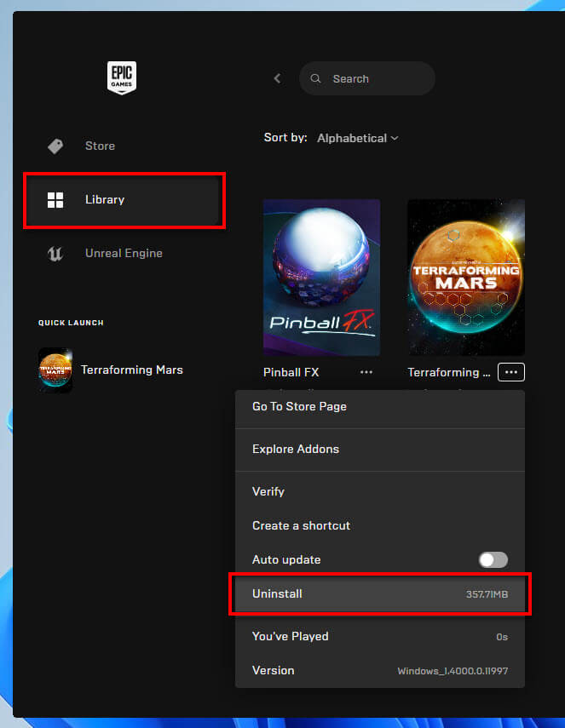Open the Store section
Viewport: 565px width, 728px height.
coord(122,146)
